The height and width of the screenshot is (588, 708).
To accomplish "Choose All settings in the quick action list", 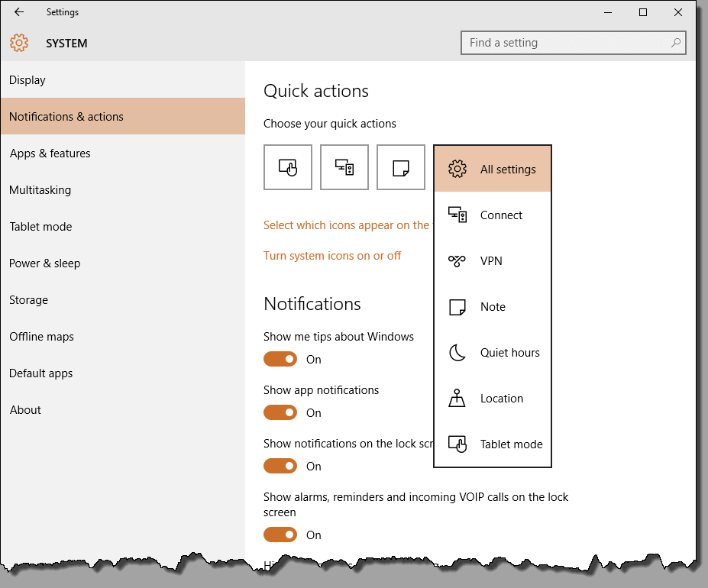I will click(x=493, y=169).
